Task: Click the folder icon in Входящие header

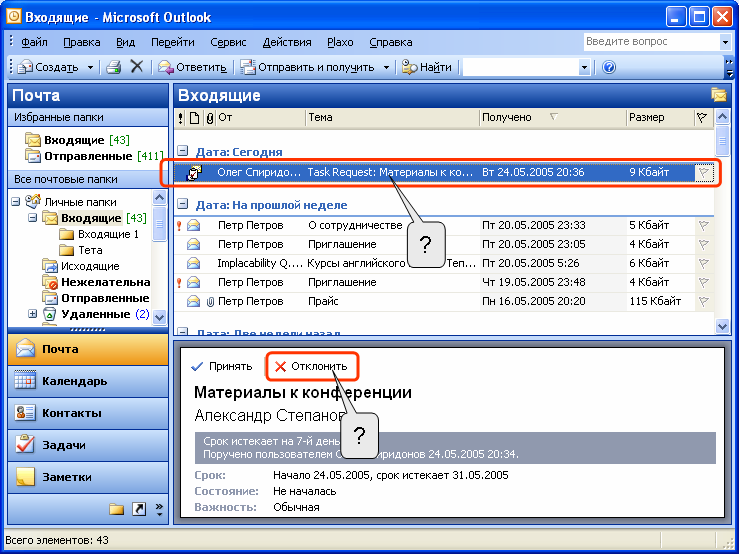Action: pyautogui.click(x=719, y=95)
